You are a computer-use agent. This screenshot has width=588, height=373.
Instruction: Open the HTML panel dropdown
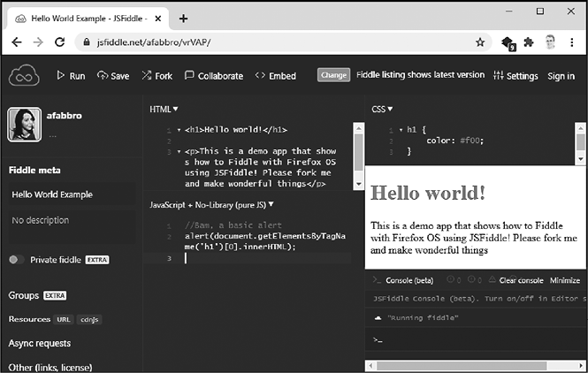tap(164, 109)
